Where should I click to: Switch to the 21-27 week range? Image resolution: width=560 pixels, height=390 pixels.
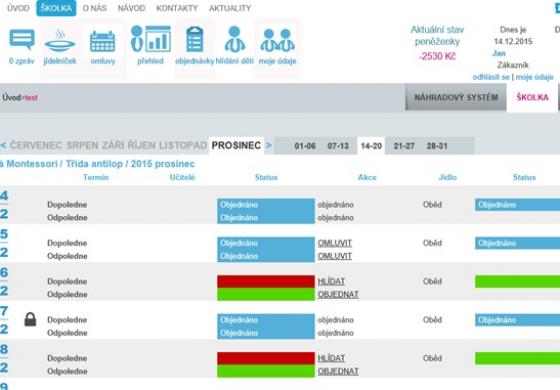coord(404,146)
